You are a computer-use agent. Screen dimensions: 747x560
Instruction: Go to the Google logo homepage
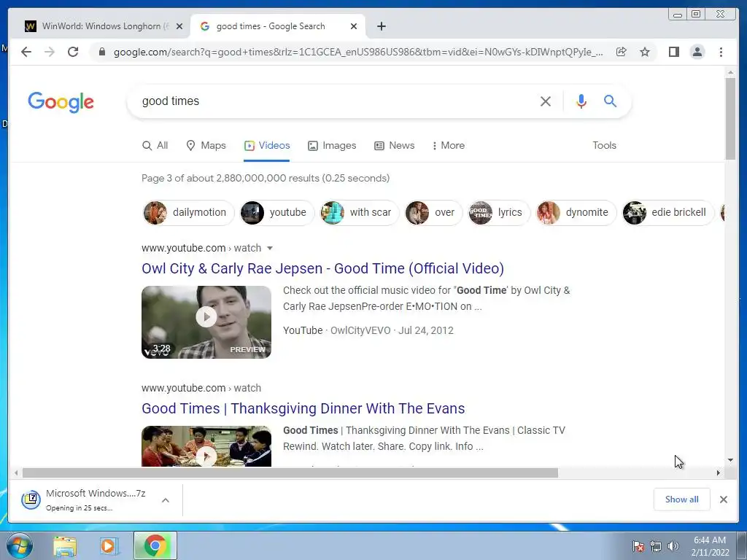(61, 102)
